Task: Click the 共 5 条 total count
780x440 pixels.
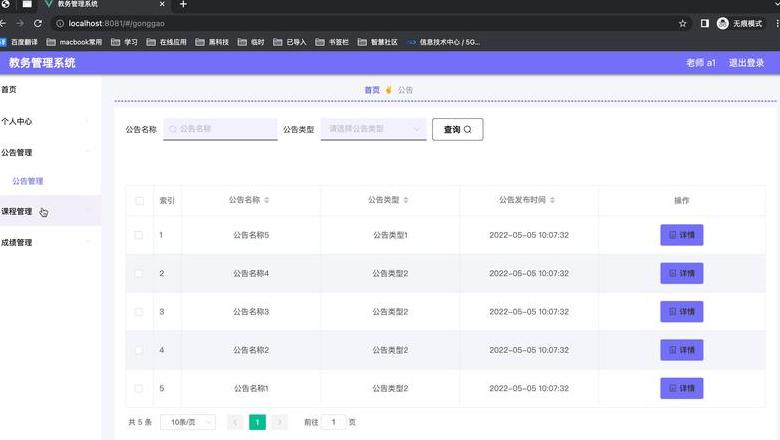Action: [x=140, y=422]
